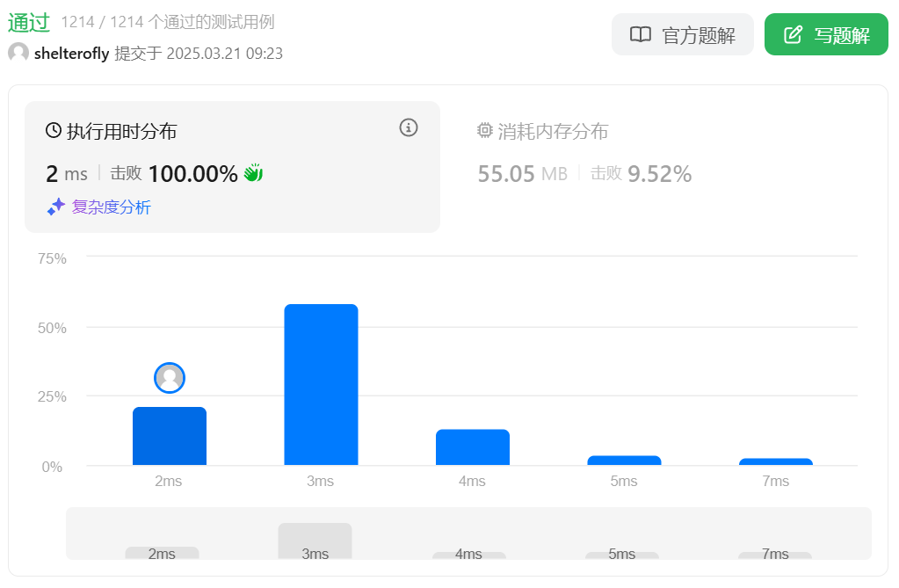Open the 复杂度分析 link
899x588 pixels.
pos(111,207)
